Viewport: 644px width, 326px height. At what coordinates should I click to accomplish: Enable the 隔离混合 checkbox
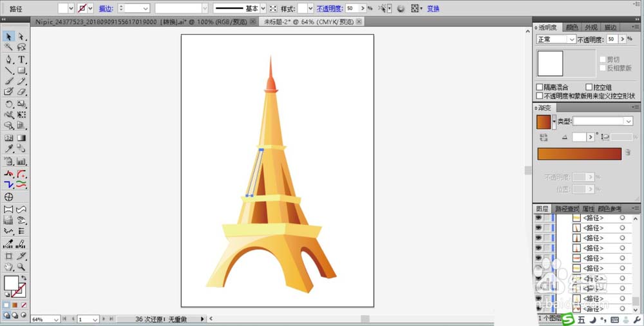[540, 87]
